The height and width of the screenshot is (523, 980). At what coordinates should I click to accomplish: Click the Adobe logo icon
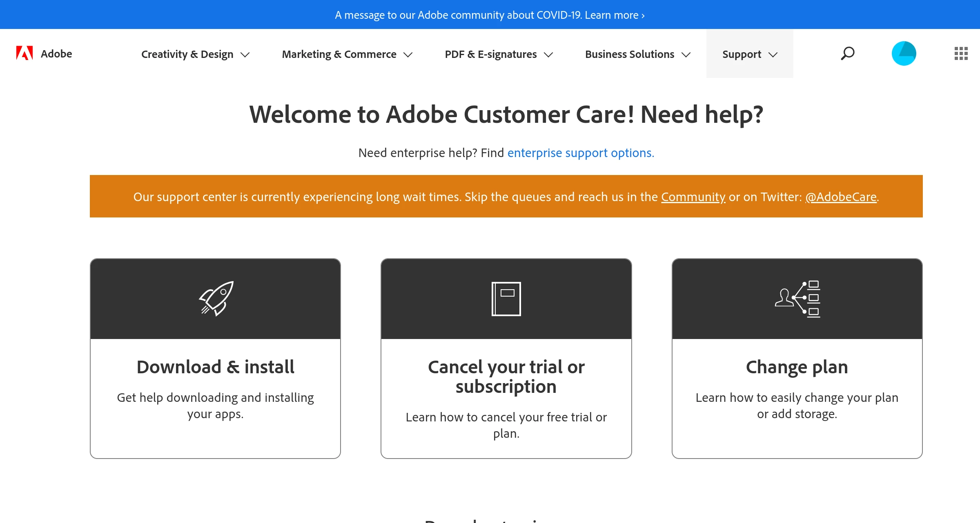(24, 53)
